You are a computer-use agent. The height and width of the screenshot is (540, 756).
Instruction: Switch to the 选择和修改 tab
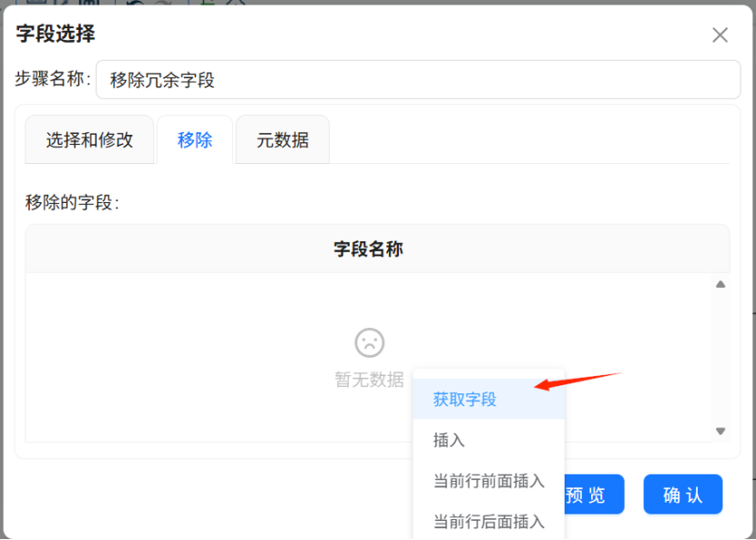(x=89, y=140)
